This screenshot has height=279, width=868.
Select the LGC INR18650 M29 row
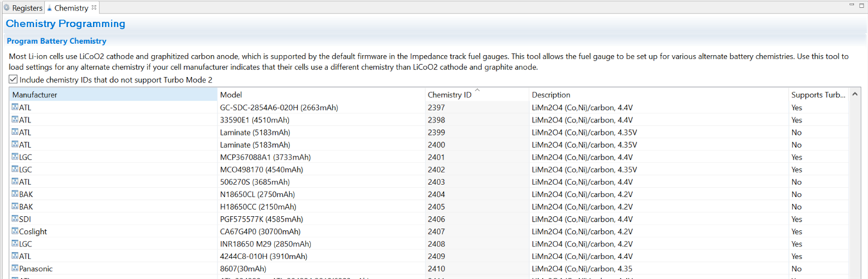(429, 244)
